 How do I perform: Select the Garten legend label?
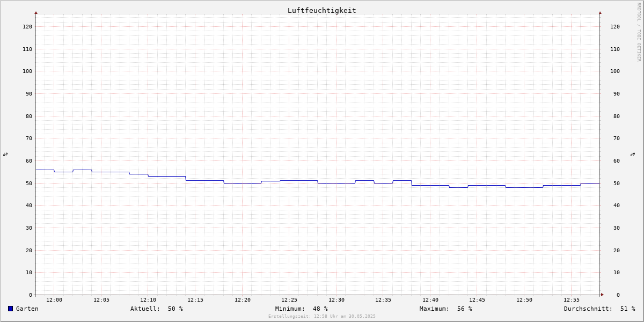[x=27, y=309]
